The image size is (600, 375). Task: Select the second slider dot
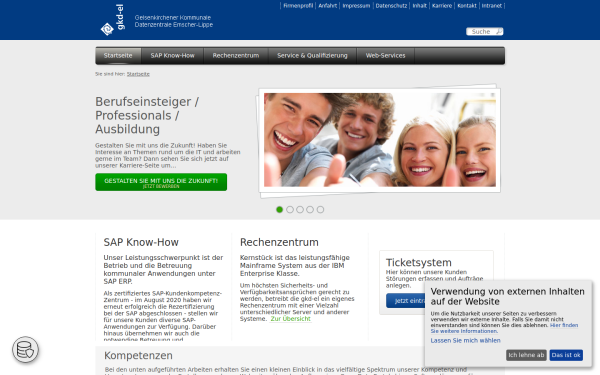pyautogui.click(x=290, y=209)
